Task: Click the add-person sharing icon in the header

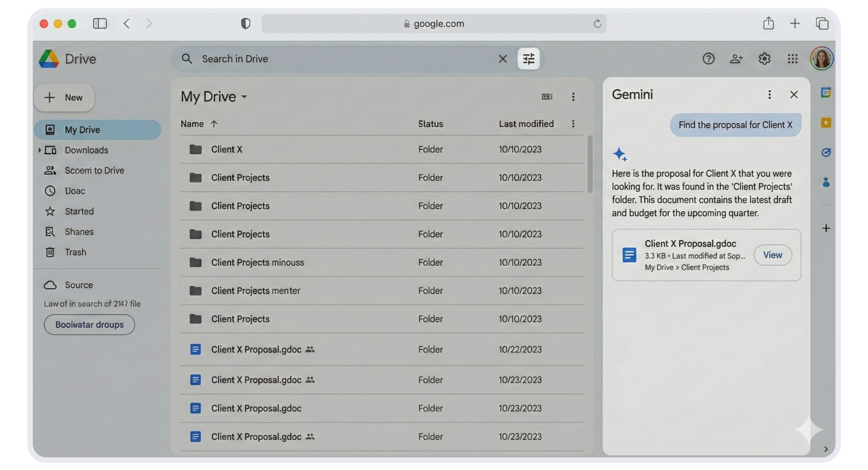Action: click(x=736, y=58)
